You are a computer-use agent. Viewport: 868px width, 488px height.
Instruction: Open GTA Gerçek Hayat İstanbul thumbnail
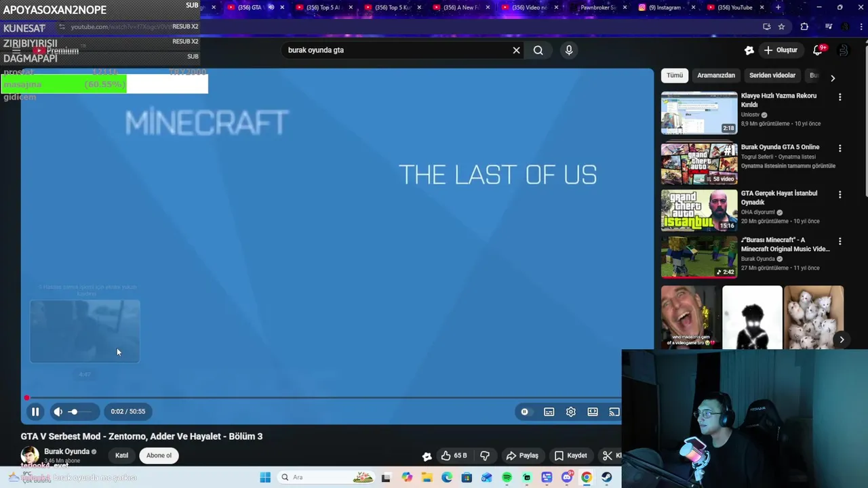[x=699, y=210]
